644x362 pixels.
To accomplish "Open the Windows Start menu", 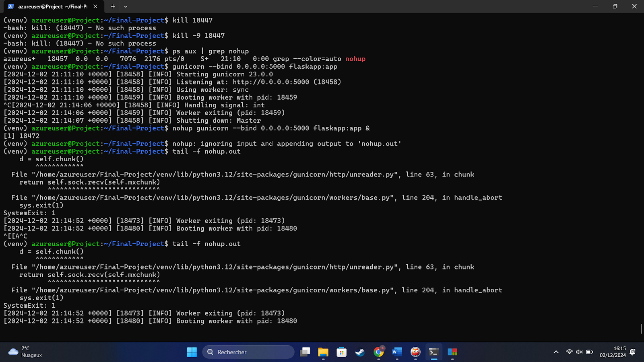I will coord(192,352).
